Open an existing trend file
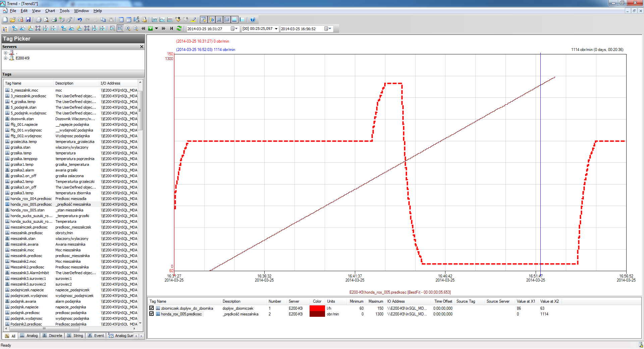This screenshot has width=644, height=349. pos(13,20)
